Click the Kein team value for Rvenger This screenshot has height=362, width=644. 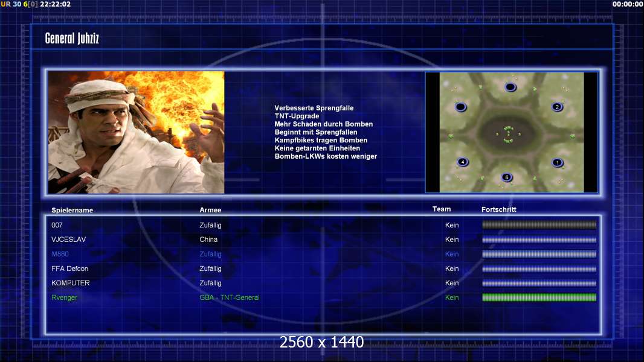(452, 297)
